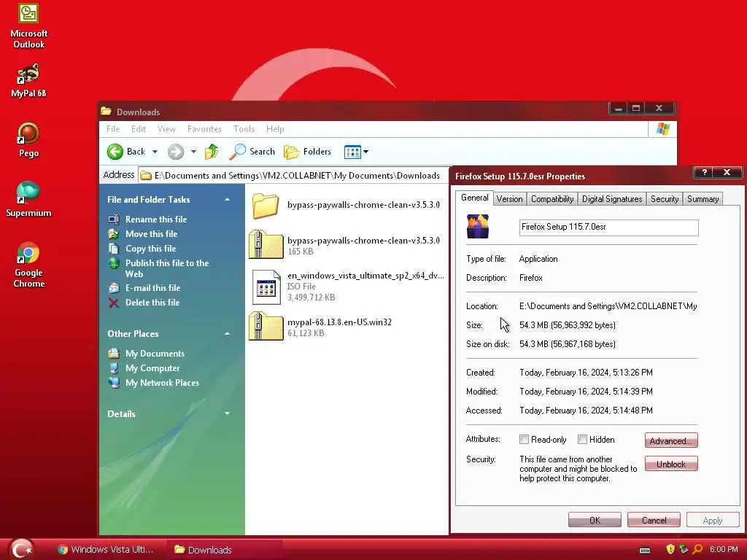The height and width of the screenshot is (560, 747).
Task: Open the Help menu
Action: [x=275, y=129]
